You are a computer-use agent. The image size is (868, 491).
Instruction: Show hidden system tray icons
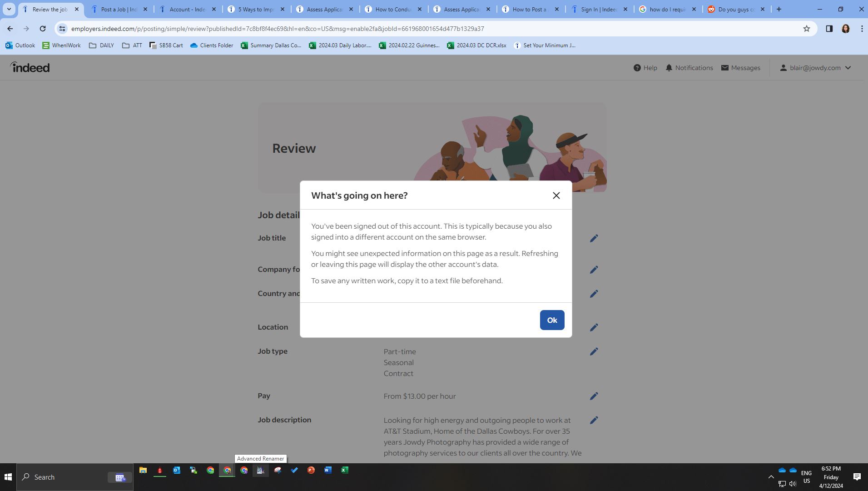(x=771, y=477)
